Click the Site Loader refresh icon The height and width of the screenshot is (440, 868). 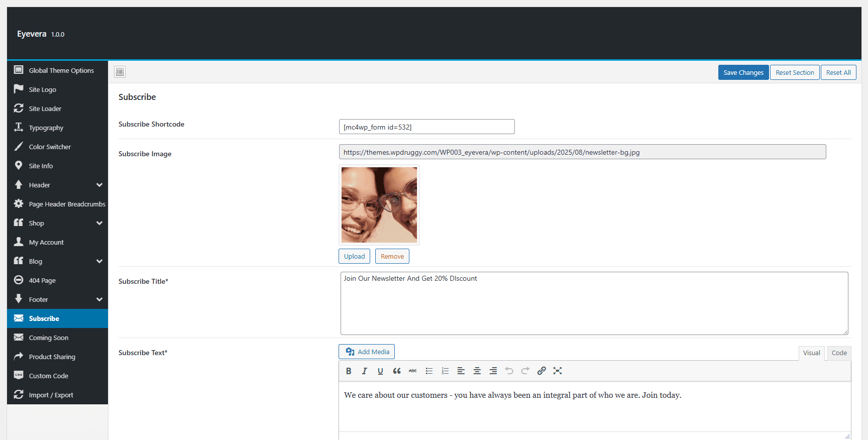(x=19, y=108)
